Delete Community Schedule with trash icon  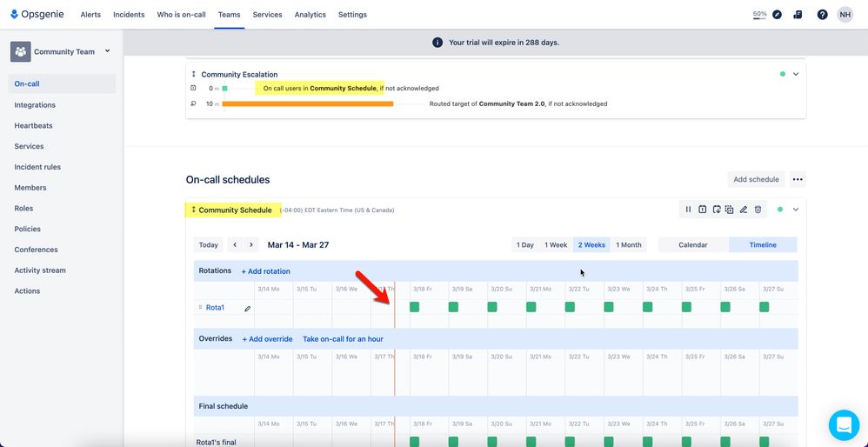(x=758, y=209)
